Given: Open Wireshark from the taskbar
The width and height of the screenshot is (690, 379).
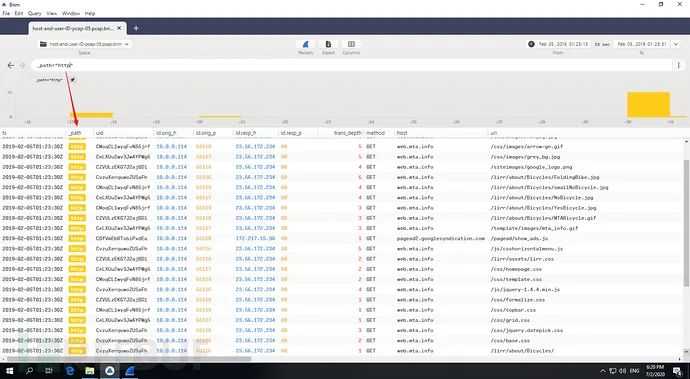Looking at the screenshot, I should coord(130,371).
